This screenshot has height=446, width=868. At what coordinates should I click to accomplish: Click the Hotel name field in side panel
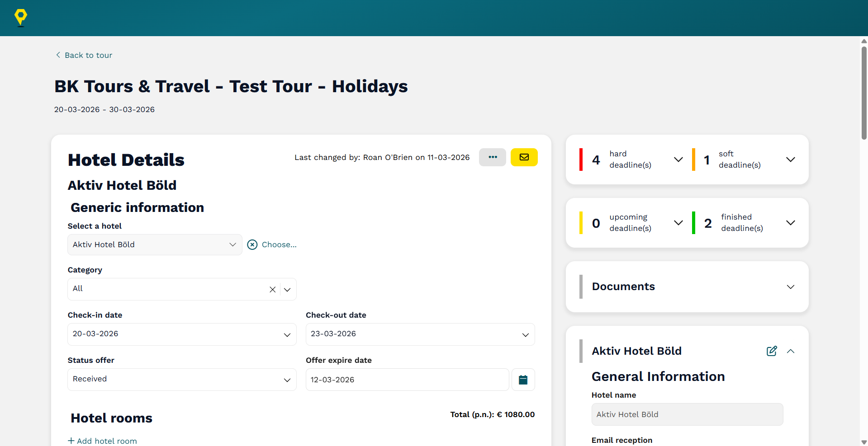(687, 414)
